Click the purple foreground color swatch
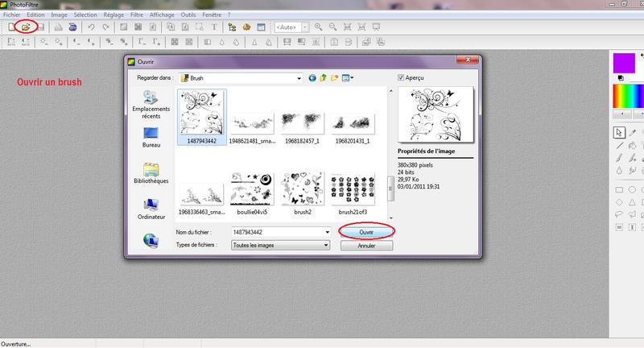This screenshot has width=644, height=348. (623, 62)
